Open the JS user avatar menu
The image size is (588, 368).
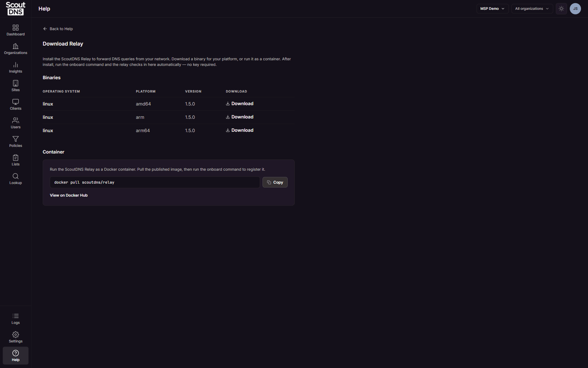575,9
